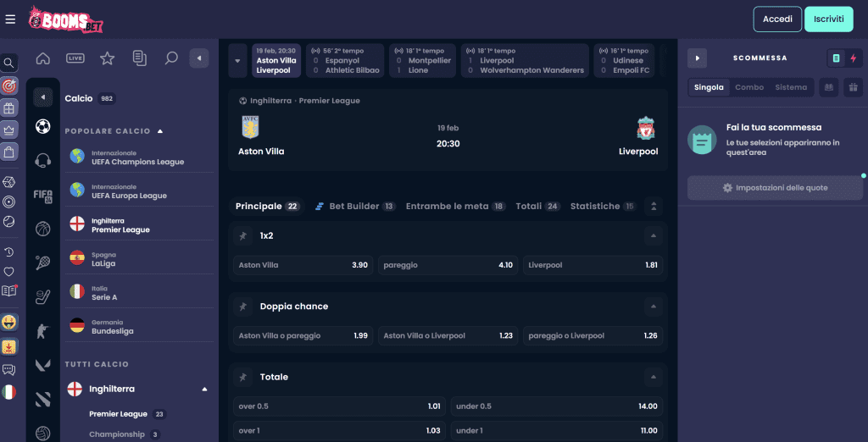Open the dice casino icon
This screenshot has width=868, height=442.
tap(8, 182)
